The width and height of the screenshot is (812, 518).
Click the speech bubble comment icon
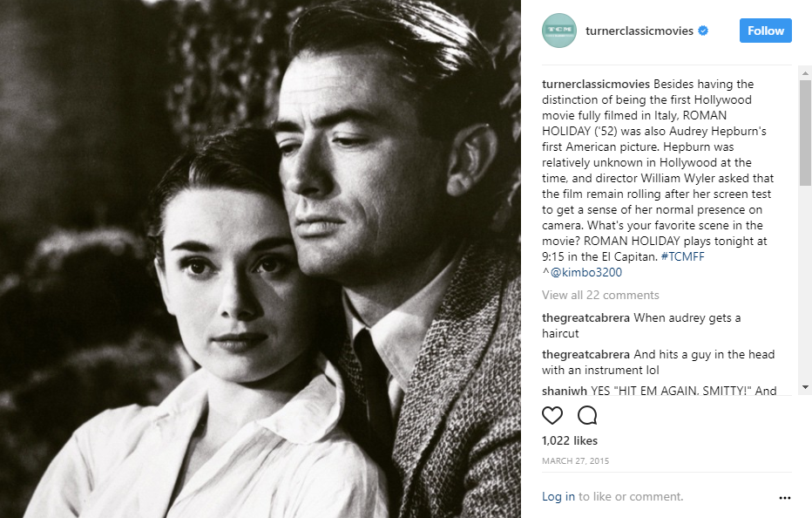point(587,415)
